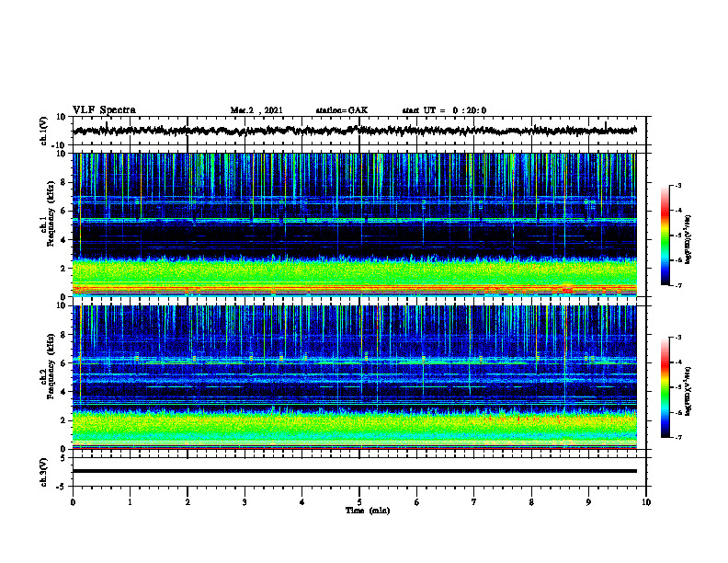Click the "VLF Spectra" plot title
The image size is (728, 563).
104,110
